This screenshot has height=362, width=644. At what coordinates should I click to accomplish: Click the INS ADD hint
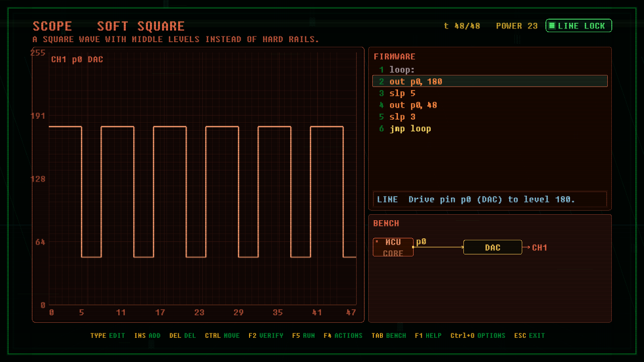[x=147, y=335]
